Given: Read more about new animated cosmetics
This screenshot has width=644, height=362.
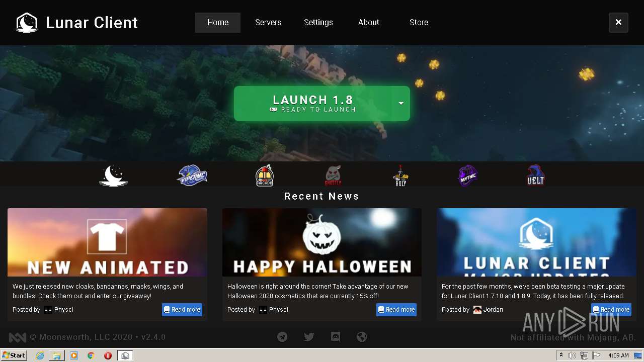Looking at the screenshot, I should 182,310.
